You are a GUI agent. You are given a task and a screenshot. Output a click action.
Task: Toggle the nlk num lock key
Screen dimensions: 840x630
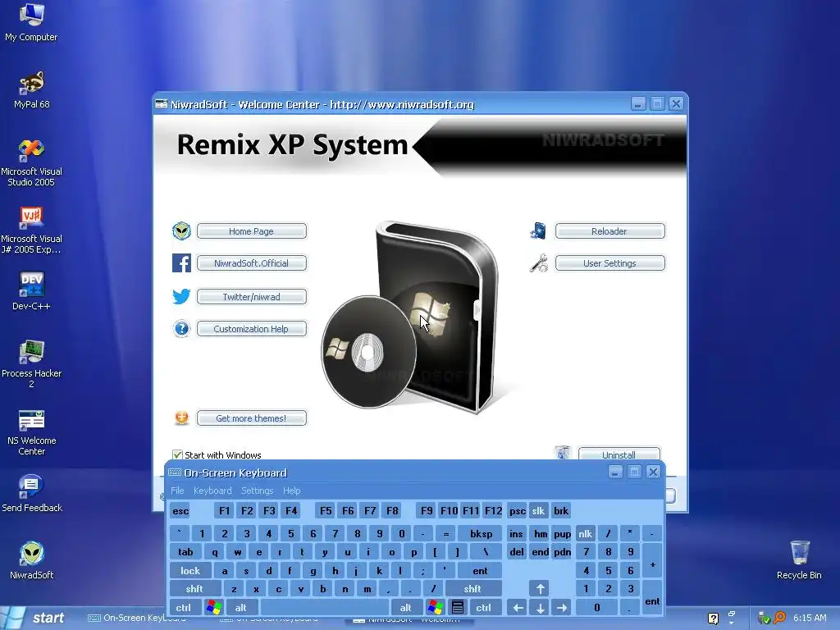[585, 533]
